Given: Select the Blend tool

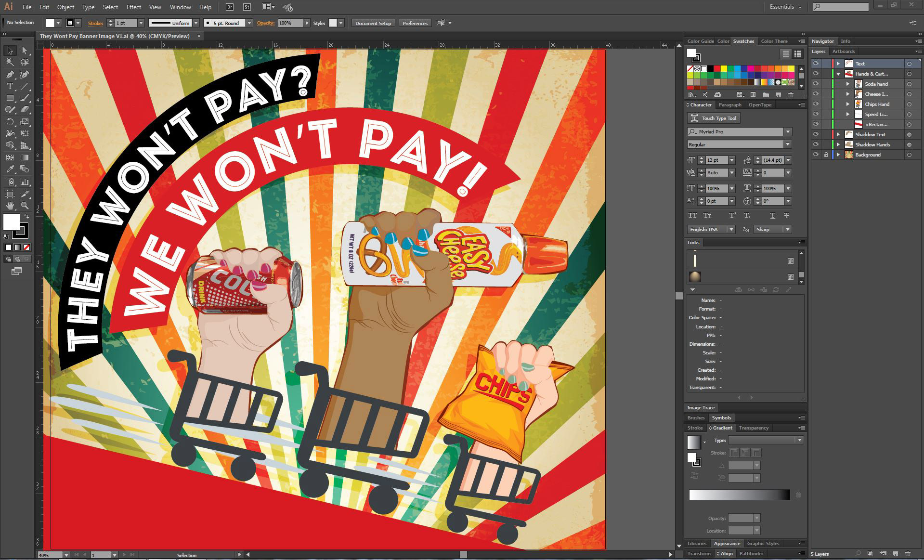Looking at the screenshot, I should (x=25, y=169).
